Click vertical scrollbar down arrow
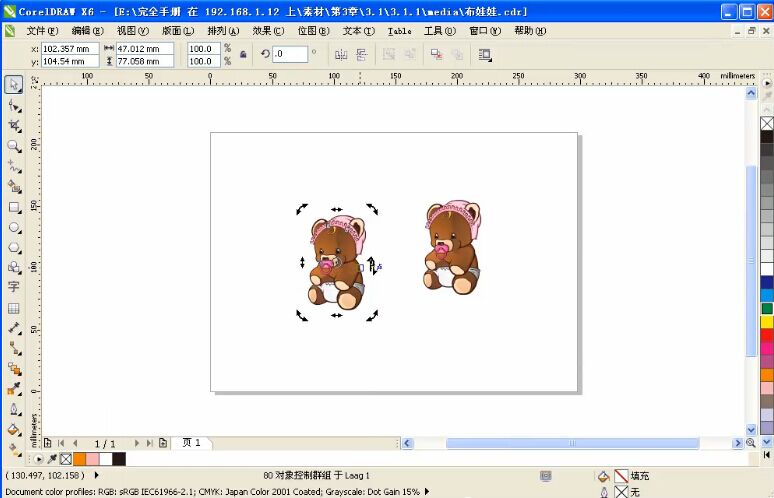The height and width of the screenshot is (498, 774). [751, 429]
